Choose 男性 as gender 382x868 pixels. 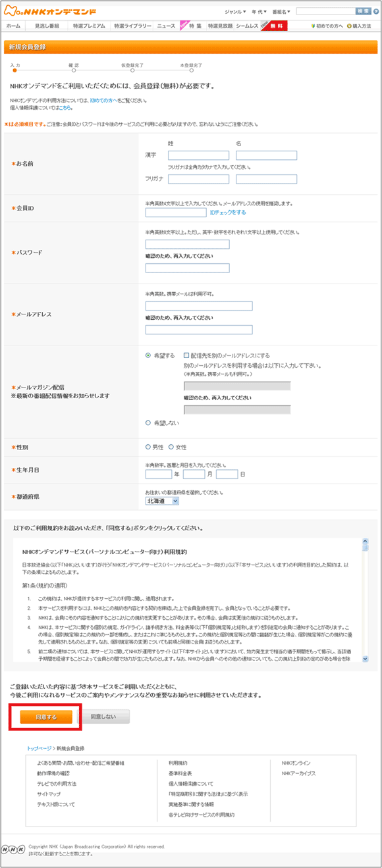[x=148, y=447]
